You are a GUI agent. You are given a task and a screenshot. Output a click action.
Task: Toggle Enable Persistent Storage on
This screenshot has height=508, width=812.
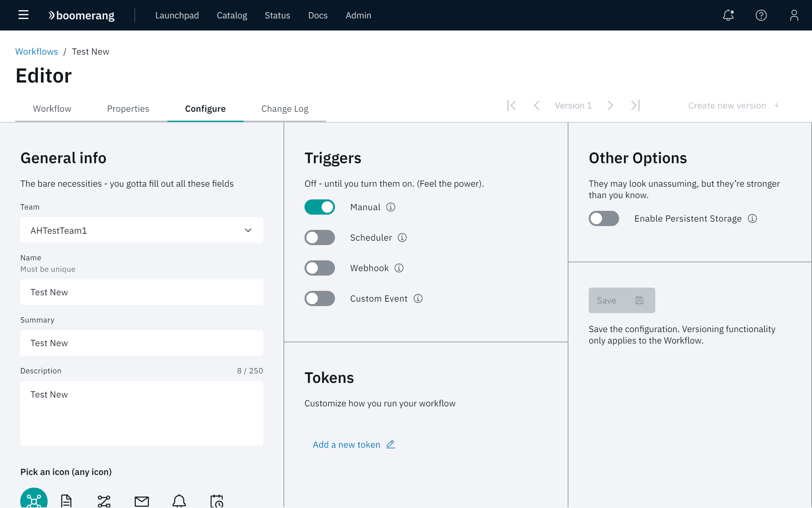pos(604,218)
